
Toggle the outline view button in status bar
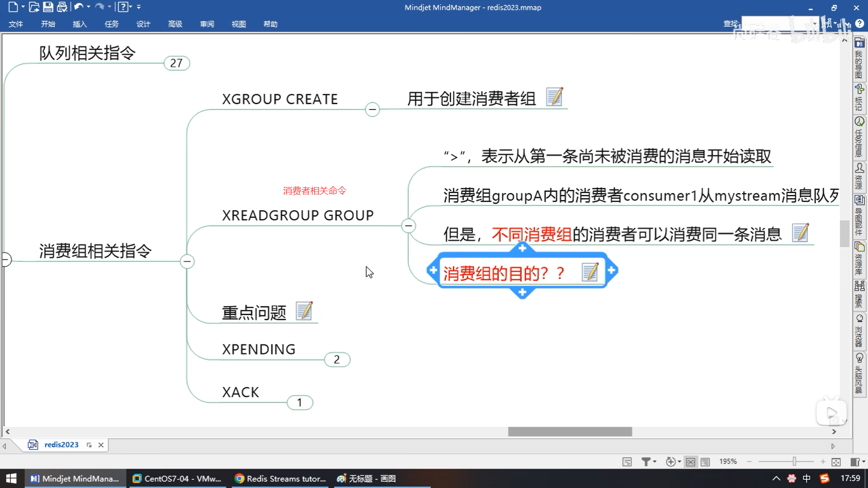[x=705, y=461]
